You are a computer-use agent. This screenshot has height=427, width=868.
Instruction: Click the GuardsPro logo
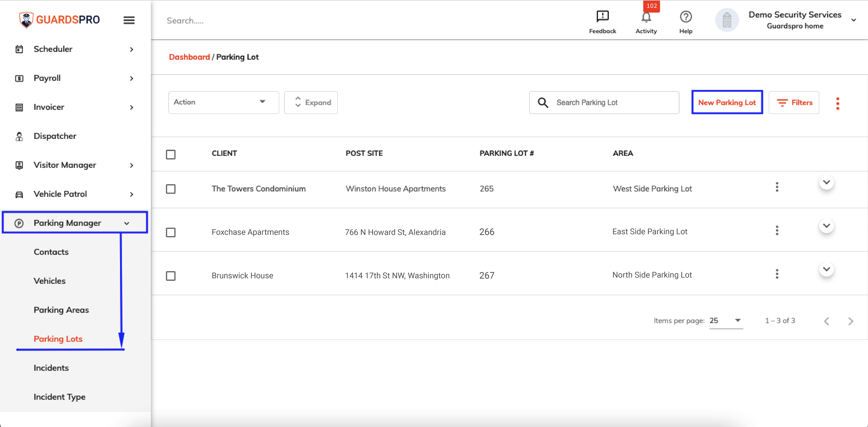coord(59,20)
